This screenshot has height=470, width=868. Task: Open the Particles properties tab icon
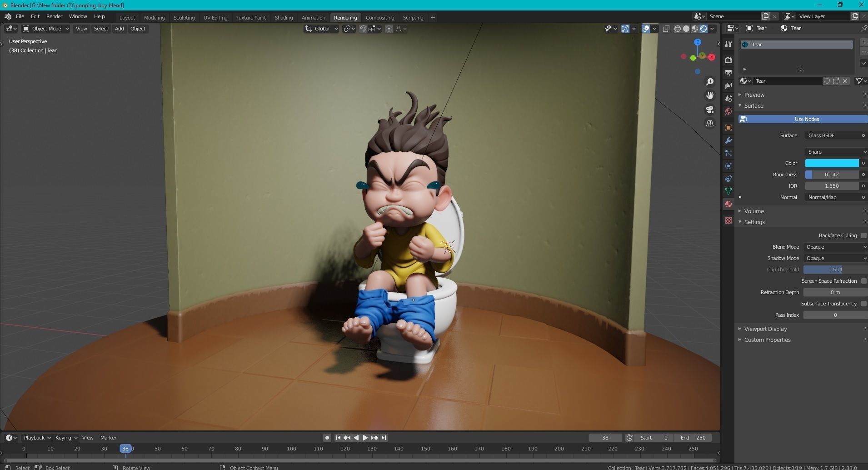[x=728, y=153]
